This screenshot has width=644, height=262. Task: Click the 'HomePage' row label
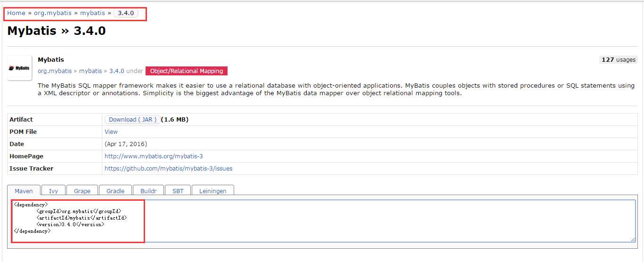click(26, 156)
